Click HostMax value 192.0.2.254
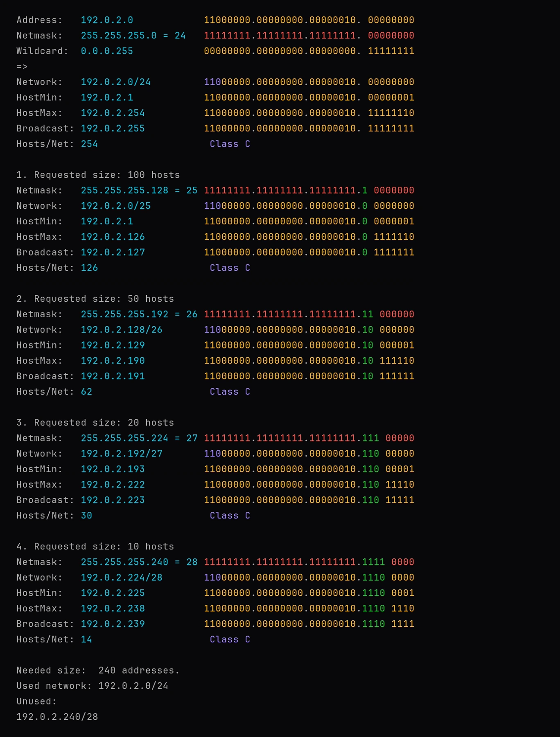This screenshot has height=737, width=560. [x=113, y=113]
